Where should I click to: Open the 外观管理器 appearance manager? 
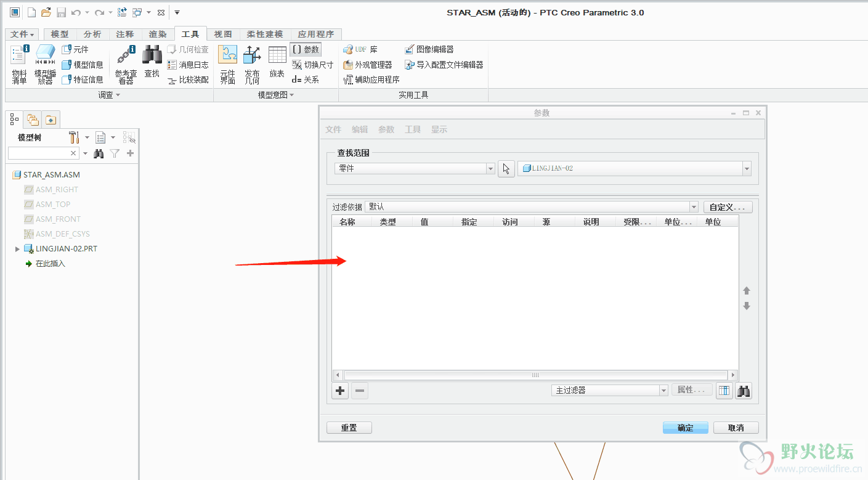click(368, 65)
